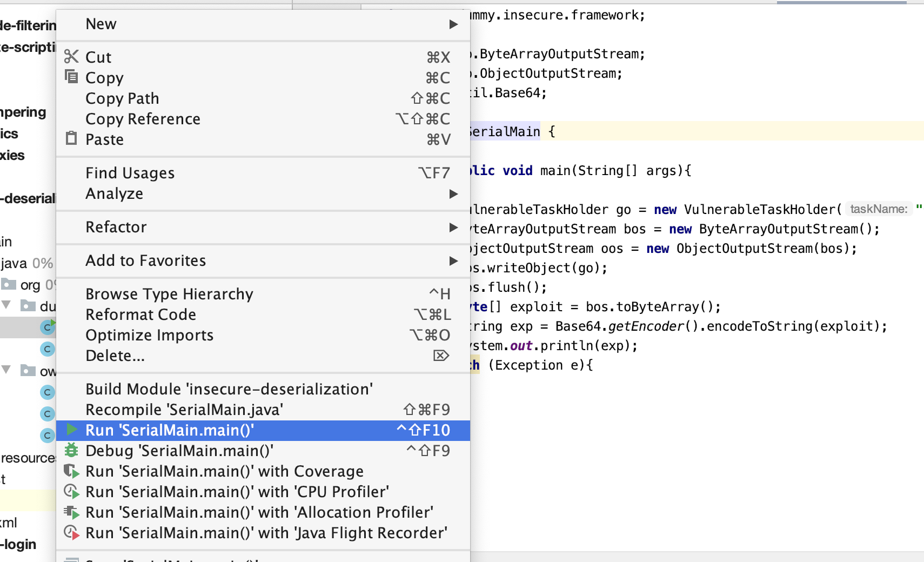This screenshot has height=562, width=924.
Task: Select Reformat Code option
Action: (x=140, y=315)
